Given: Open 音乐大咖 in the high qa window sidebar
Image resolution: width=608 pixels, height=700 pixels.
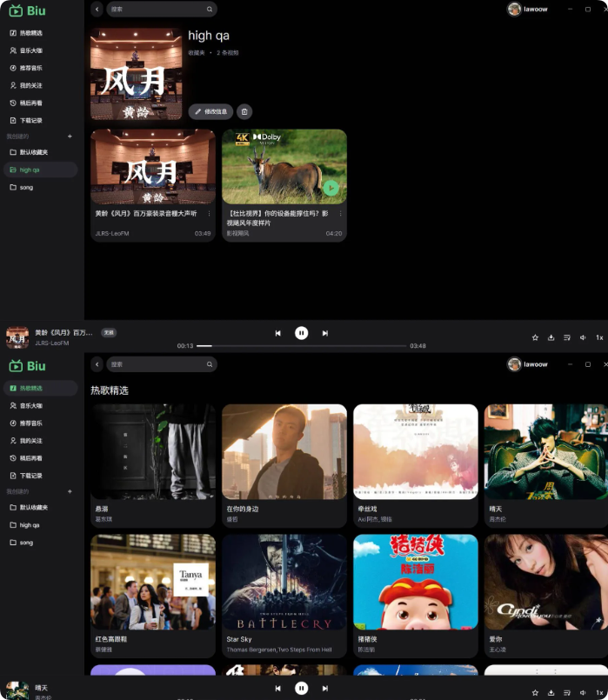Looking at the screenshot, I should click(27, 50).
